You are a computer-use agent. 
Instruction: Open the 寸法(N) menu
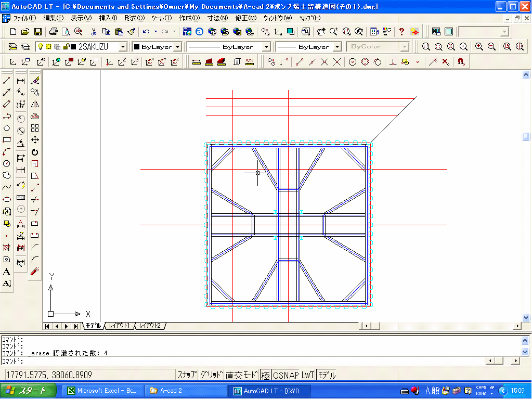[x=218, y=18]
